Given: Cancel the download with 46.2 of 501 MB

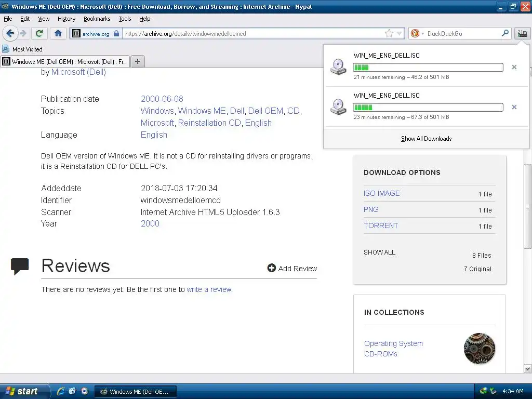Looking at the screenshot, I should (514, 67).
